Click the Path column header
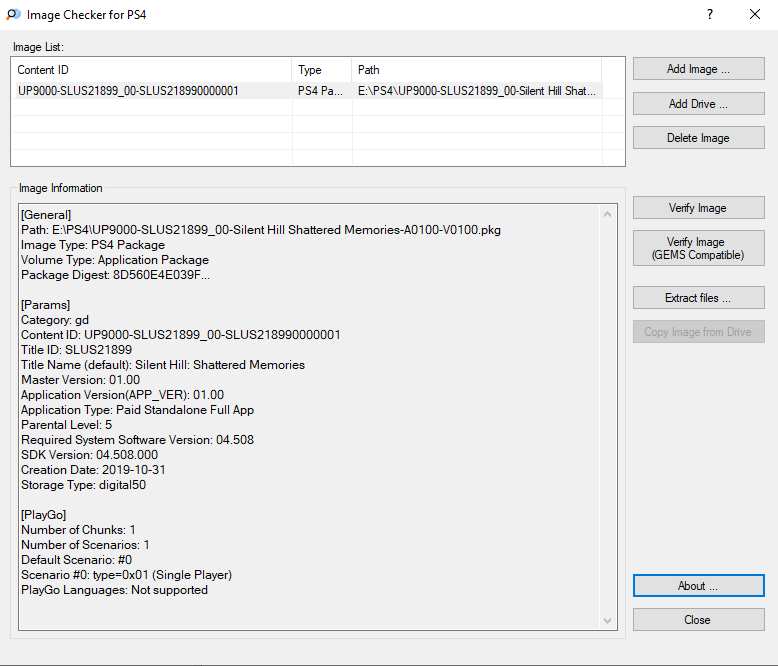The image size is (778, 666). (x=476, y=70)
